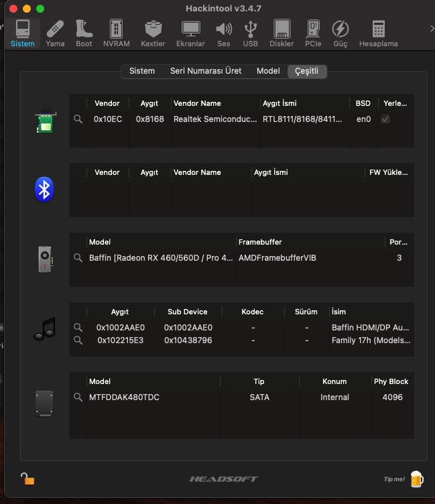
Task: Open the PCIe toolbar section
Action: (313, 33)
